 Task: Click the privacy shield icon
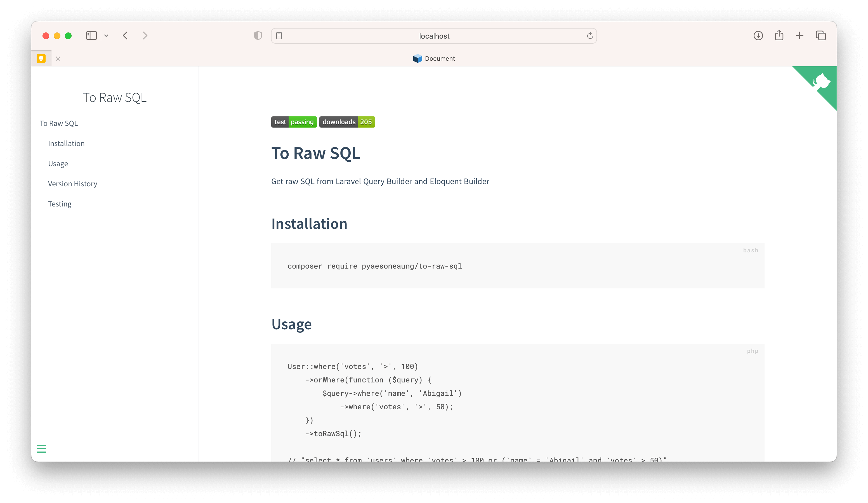click(258, 36)
